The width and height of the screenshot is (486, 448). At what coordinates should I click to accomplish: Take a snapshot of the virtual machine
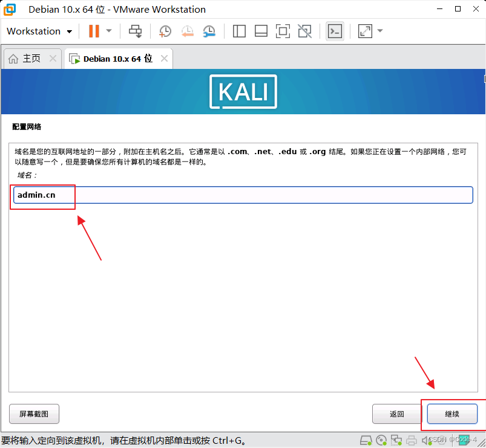pos(165,31)
